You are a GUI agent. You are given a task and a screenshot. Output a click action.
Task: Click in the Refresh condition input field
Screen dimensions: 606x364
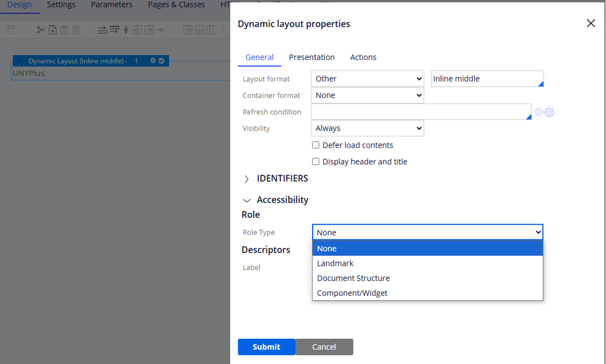pyautogui.click(x=420, y=112)
